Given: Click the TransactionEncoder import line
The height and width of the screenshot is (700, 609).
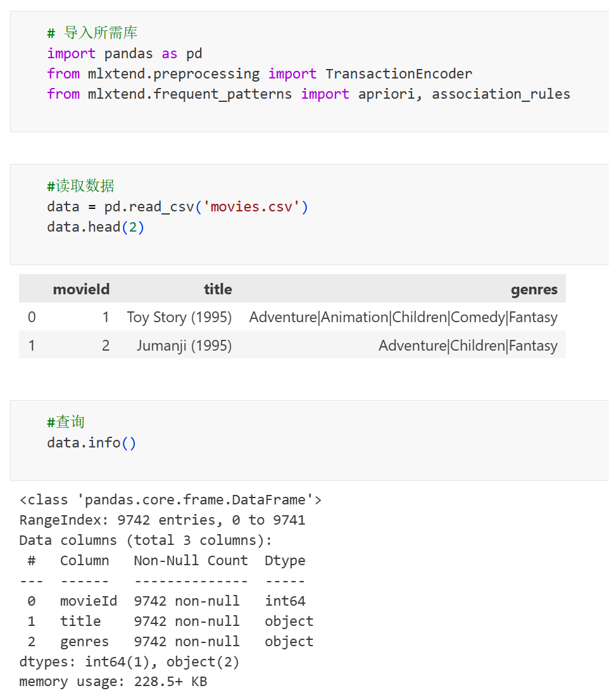Looking at the screenshot, I should 260,73.
